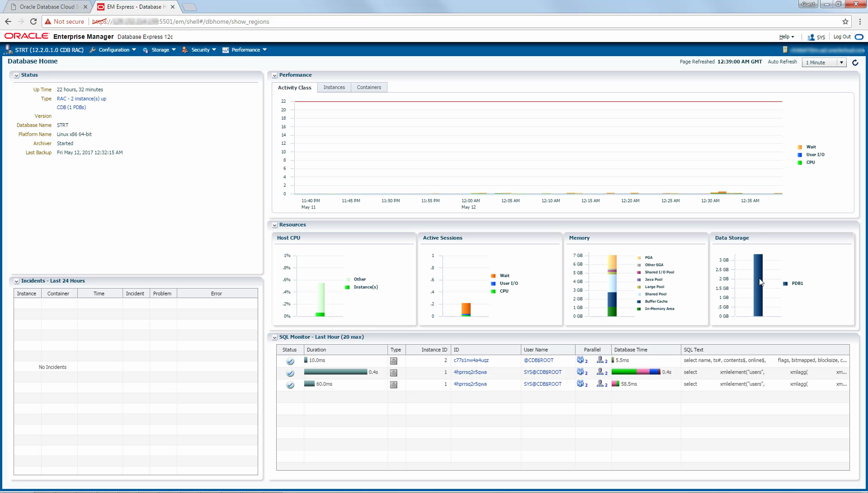
Task: Click the status checkmark for c77s1nw4a4uqz row
Action: [290, 361]
